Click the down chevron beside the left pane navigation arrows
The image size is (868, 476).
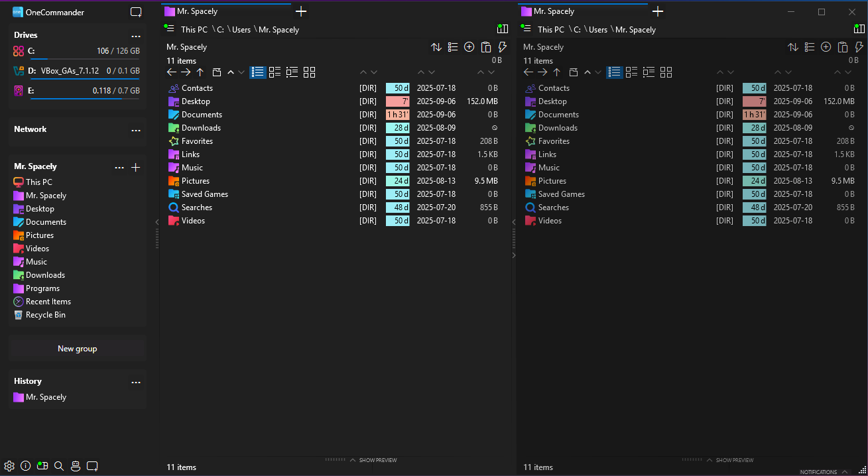click(241, 72)
